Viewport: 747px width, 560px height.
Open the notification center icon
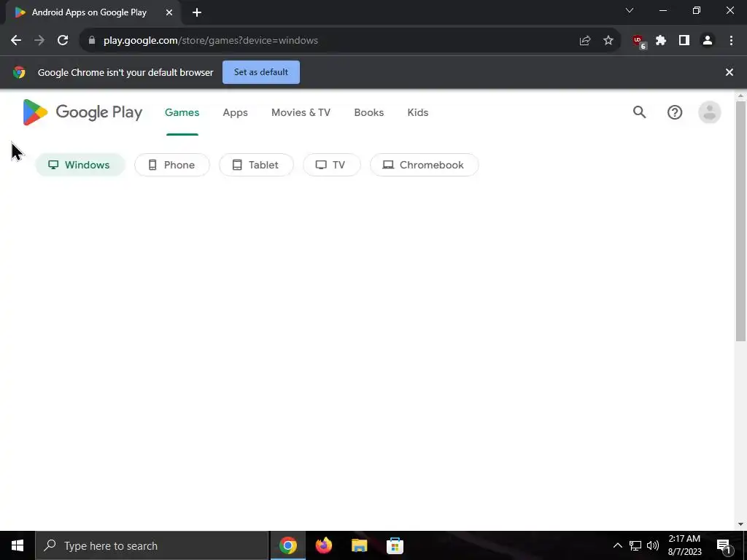coord(724,546)
